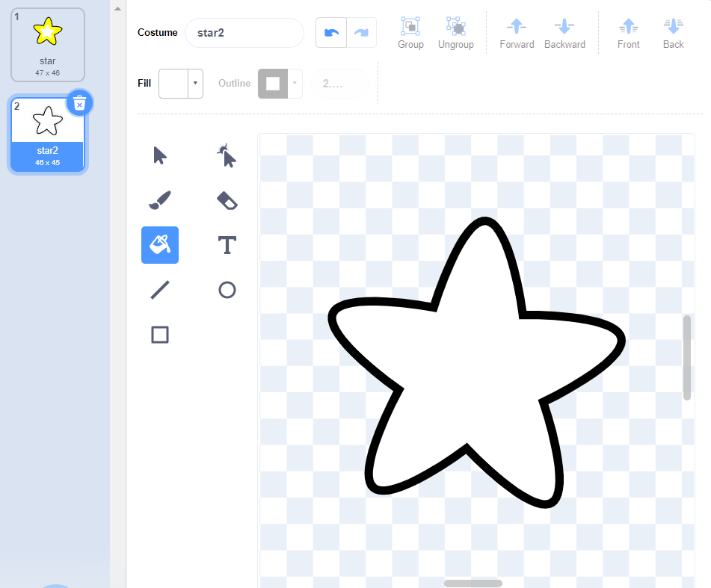Open the Outline color dropdown
The image size is (711, 588).
295,84
